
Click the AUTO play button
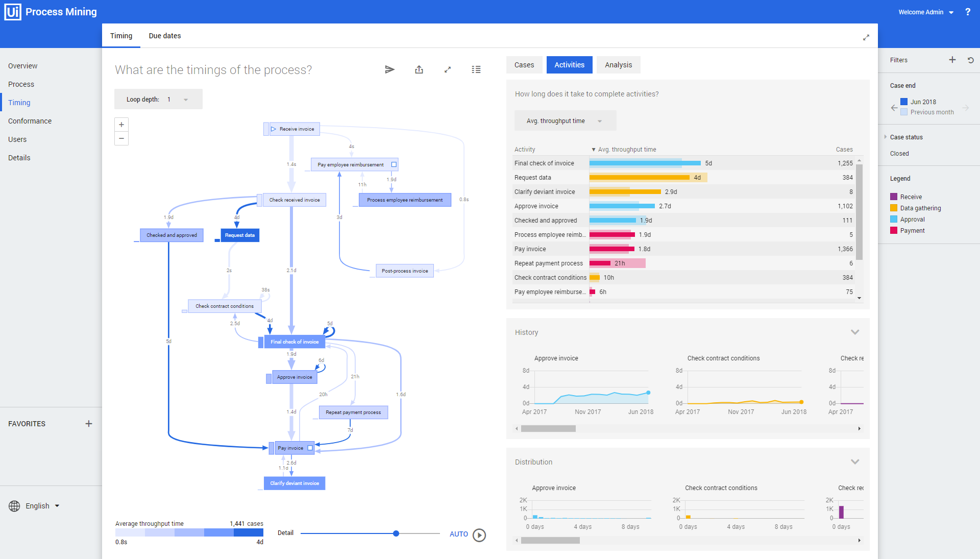point(479,534)
